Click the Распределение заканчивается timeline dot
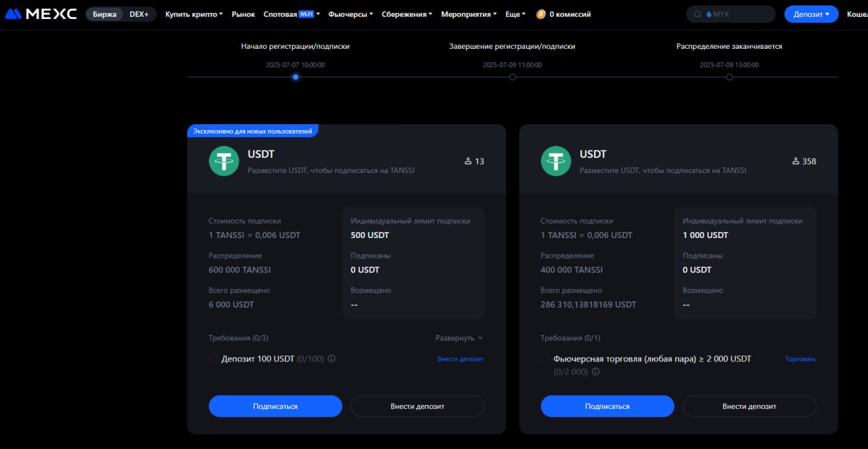Image resolution: width=868 pixels, height=449 pixels. pos(730,77)
